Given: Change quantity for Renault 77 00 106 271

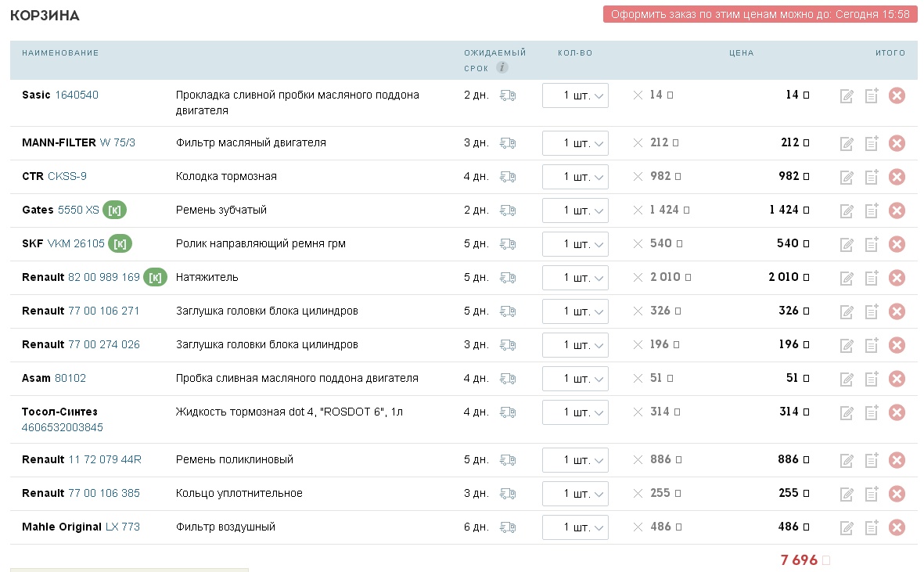Looking at the screenshot, I should [575, 311].
